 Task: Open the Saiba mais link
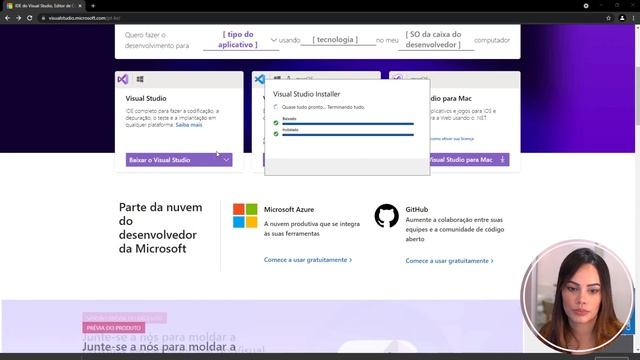point(189,125)
